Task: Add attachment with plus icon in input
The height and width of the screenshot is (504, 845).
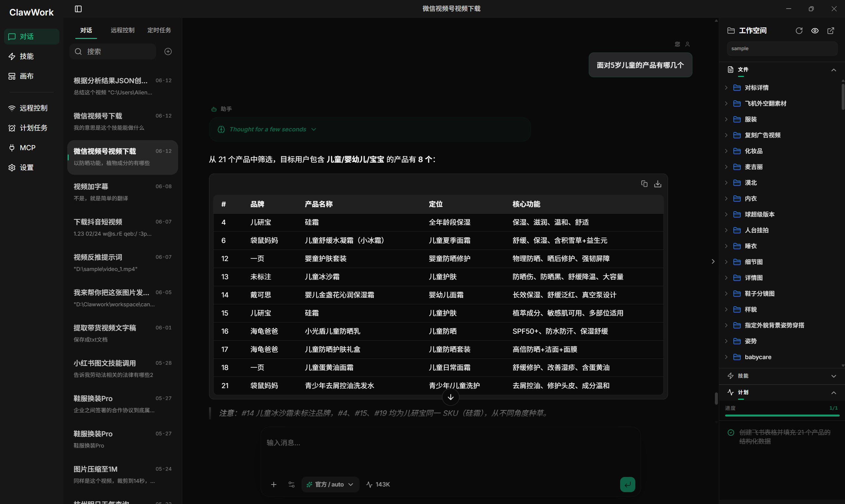Action: [273, 484]
